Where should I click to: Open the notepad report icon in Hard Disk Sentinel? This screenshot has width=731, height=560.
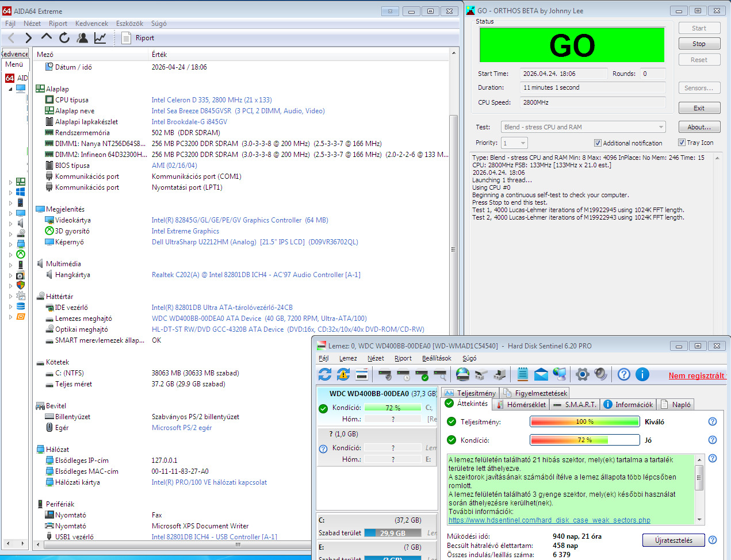(x=523, y=374)
